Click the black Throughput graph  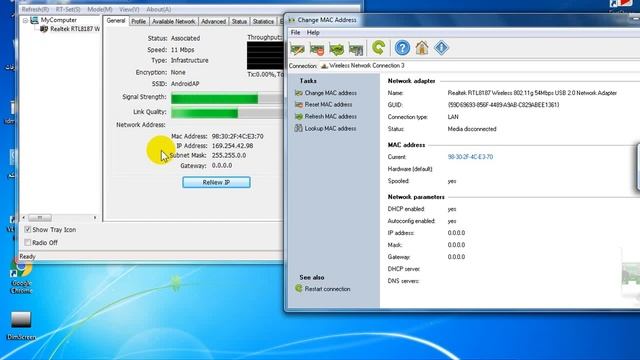[265, 56]
